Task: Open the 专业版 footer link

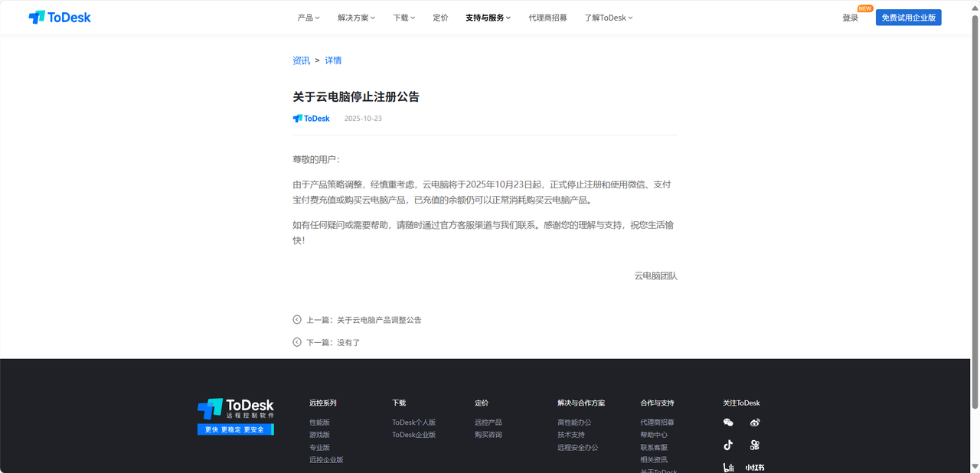Action: point(319,448)
